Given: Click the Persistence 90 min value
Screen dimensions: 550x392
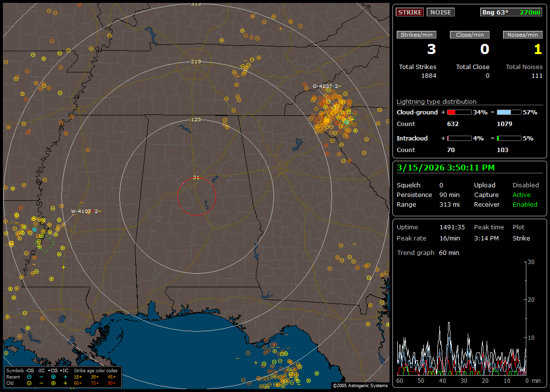Looking at the screenshot, I should (449, 195).
